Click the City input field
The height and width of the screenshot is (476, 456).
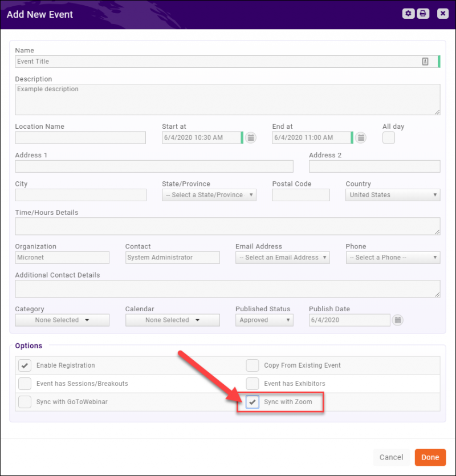[80, 194]
